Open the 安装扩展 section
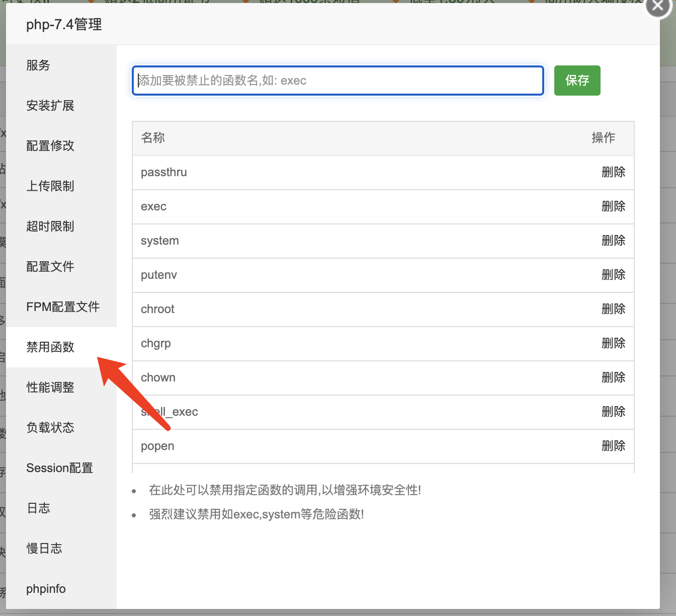 coord(50,106)
